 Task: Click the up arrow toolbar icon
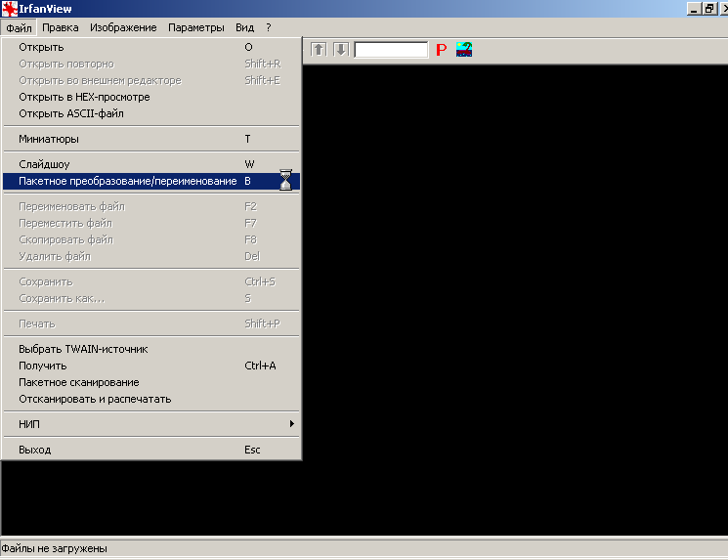tap(319, 49)
